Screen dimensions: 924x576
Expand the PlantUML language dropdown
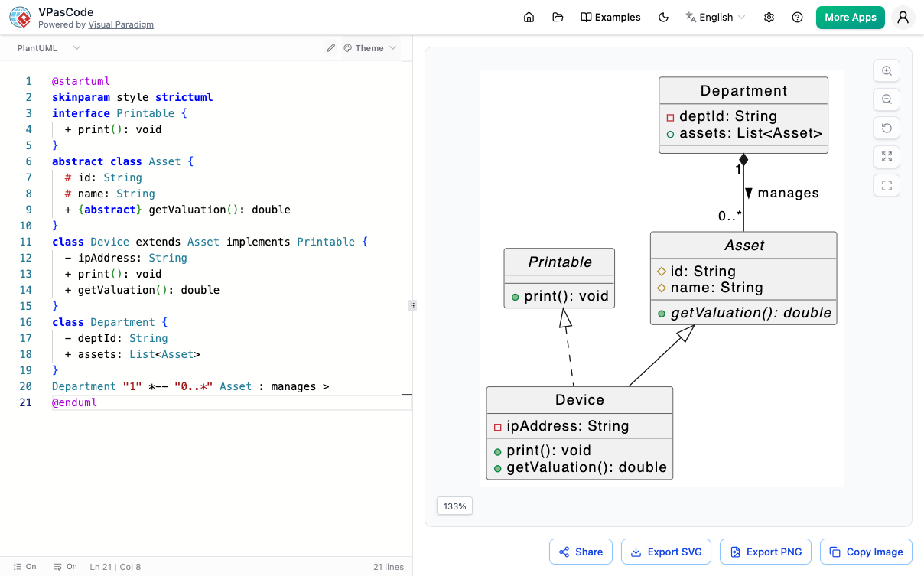click(x=49, y=48)
